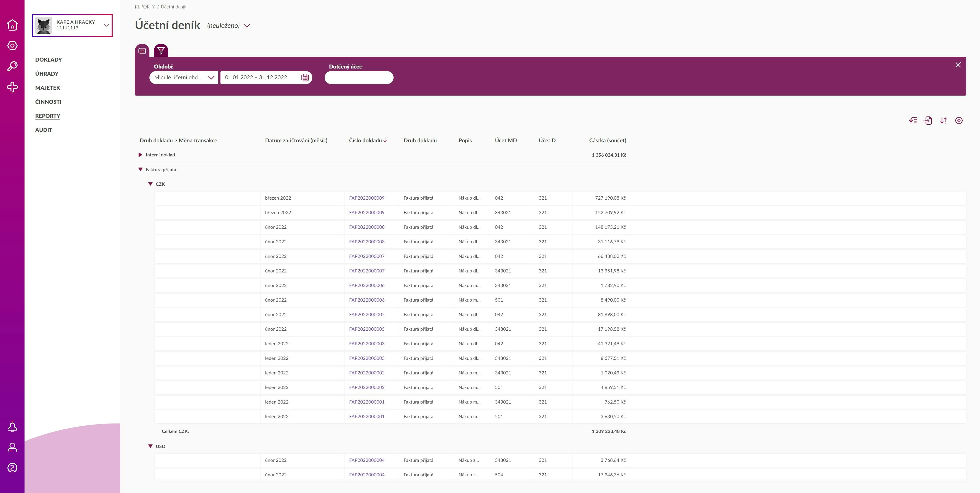This screenshot has width=980, height=493.
Task: Open the sorting arrows icon
Action: point(943,121)
